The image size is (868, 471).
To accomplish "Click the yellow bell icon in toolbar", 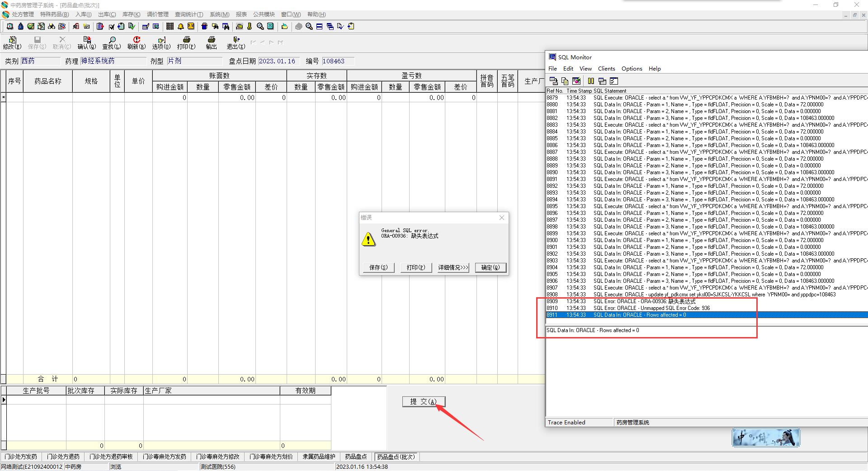I will pyautogui.click(x=180, y=26).
